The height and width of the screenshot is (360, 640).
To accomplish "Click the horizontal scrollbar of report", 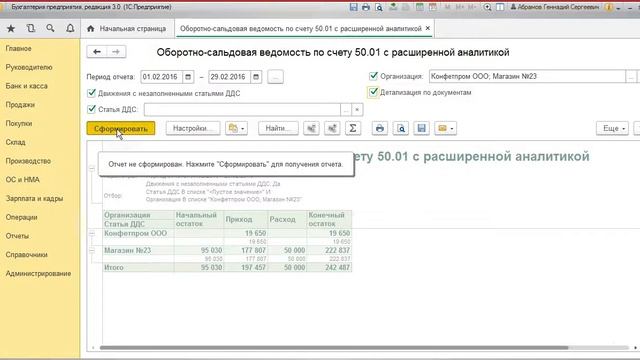I will (x=334, y=348).
